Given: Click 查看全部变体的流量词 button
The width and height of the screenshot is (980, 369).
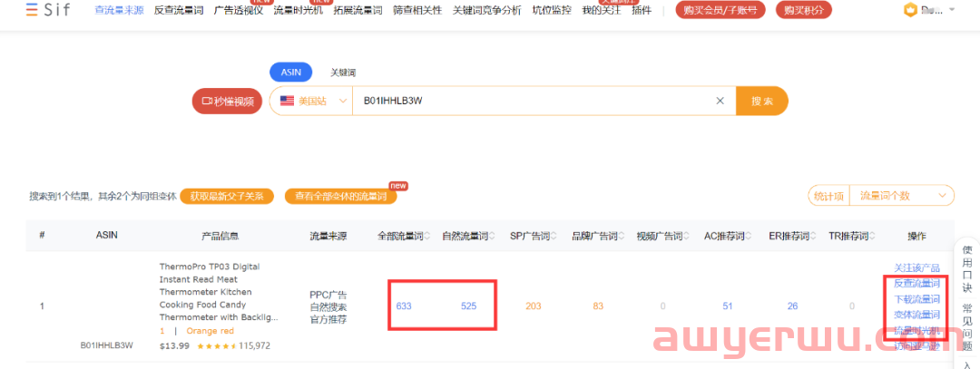Looking at the screenshot, I should pyautogui.click(x=340, y=196).
